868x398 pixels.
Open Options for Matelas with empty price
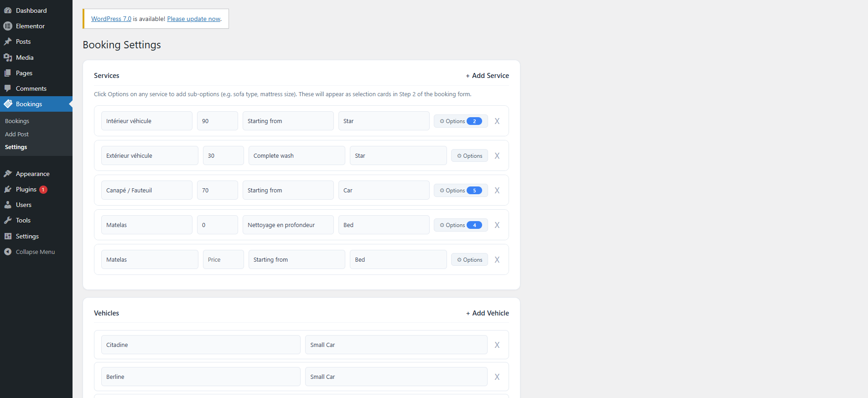point(470,260)
